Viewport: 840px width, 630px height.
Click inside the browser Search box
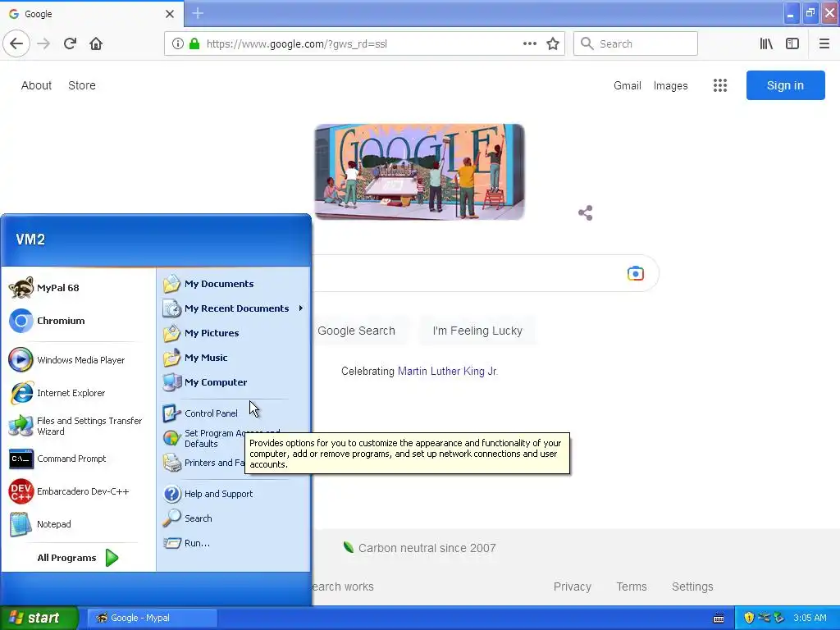coord(636,43)
